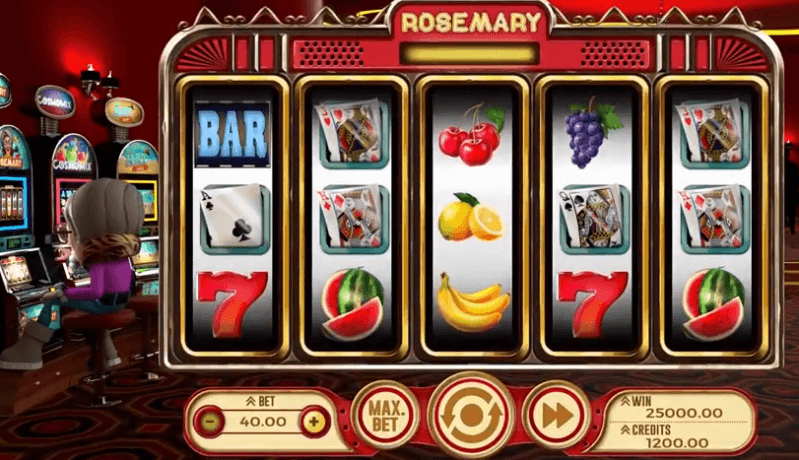
Task: Click the bananas symbol on third reel
Action: tap(473, 302)
